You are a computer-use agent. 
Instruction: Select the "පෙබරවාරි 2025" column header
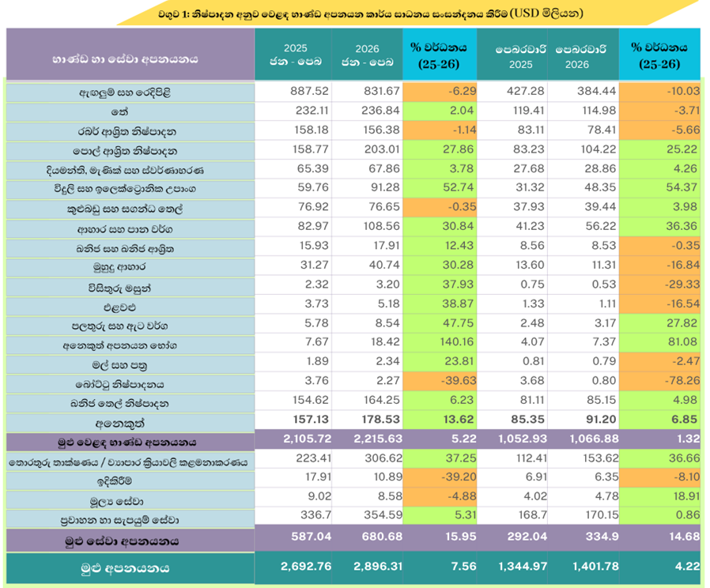pos(516,55)
